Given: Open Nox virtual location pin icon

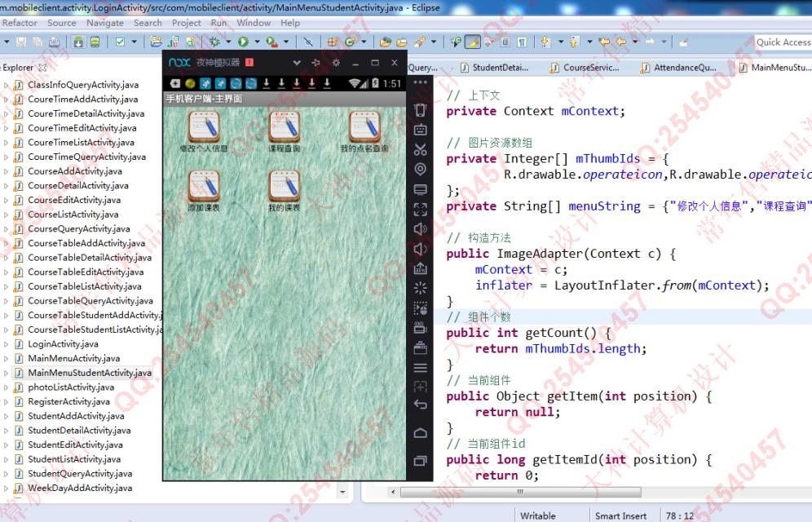Looking at the screenshot, I should click(x=421, y=170).
